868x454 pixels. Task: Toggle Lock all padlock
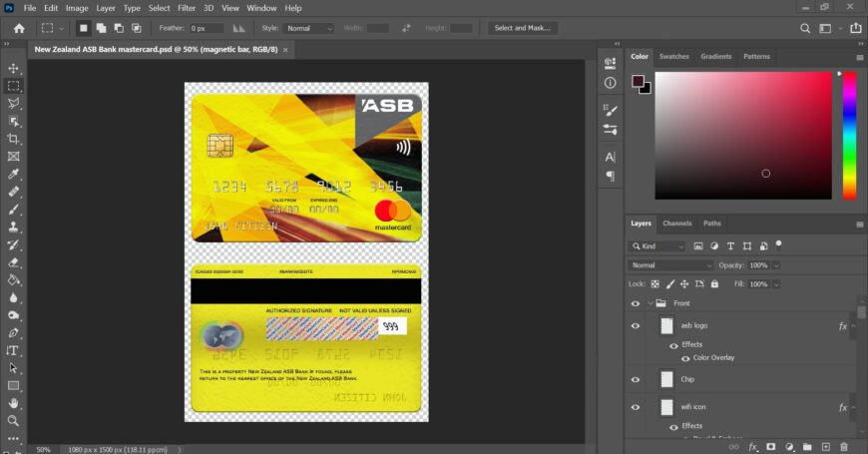point(714,284)
